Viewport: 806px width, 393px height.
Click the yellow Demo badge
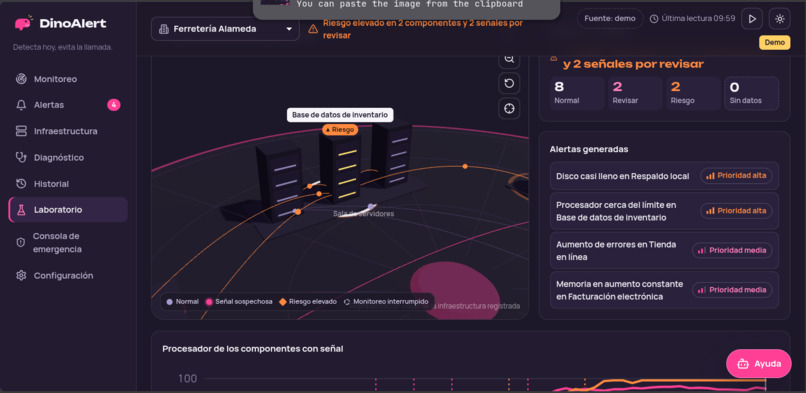pyautogui.click(x=775, y=43)
